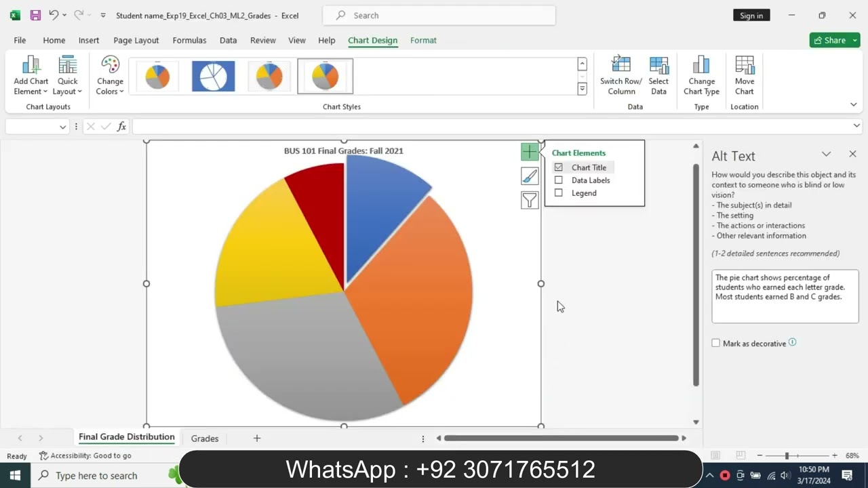Switch to the Insert tab
The width and height of the screenshot is (868, 488).
pos(89,40)
